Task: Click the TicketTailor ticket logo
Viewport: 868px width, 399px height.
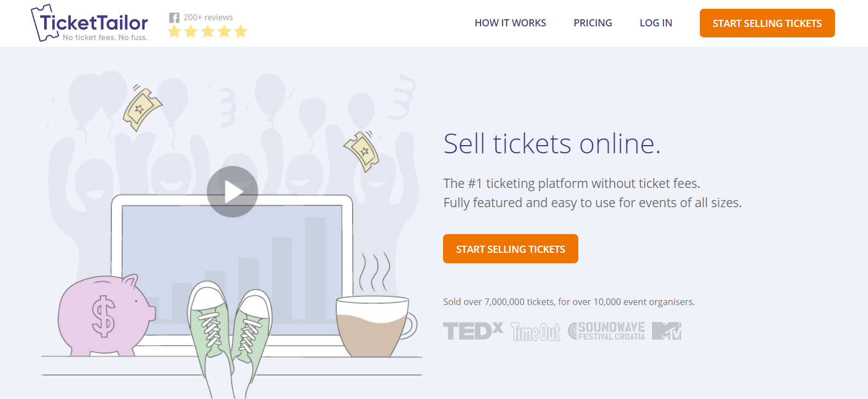Action: (43, 22)
